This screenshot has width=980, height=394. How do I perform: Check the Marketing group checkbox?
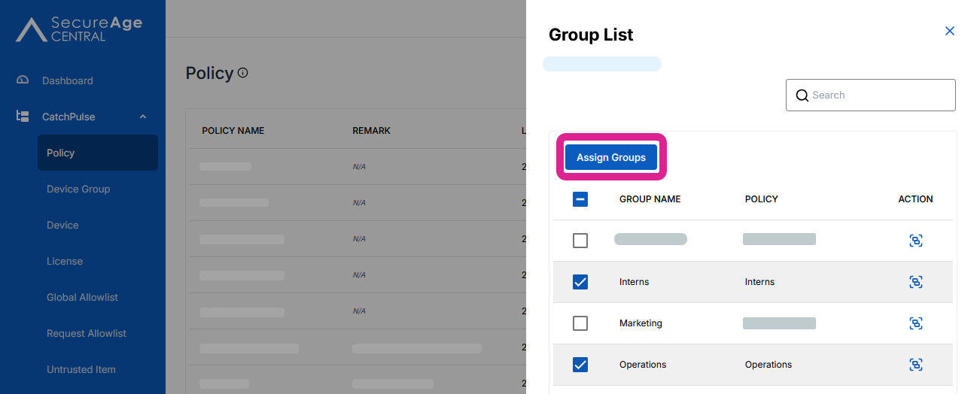coord(580,323)
